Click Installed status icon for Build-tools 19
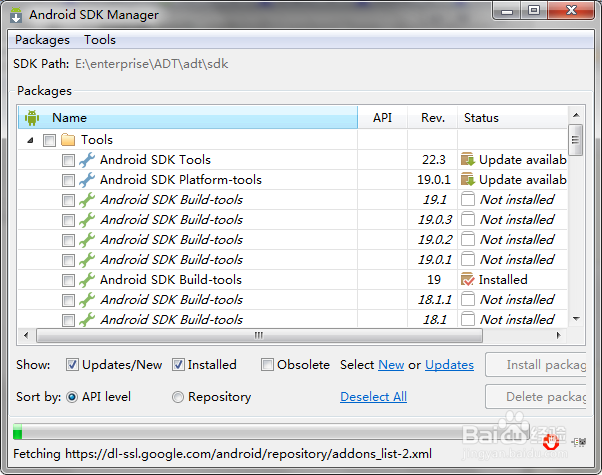 click(468, 279)
